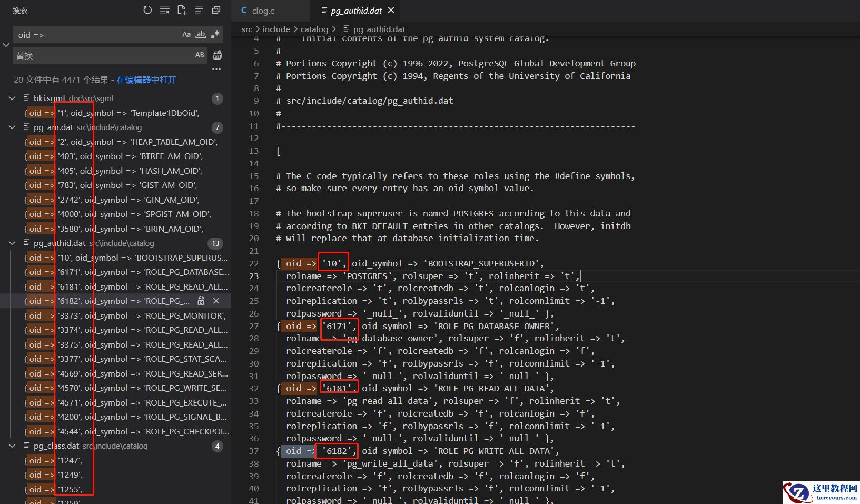
Task: Collapse pg_authid.dat results group
Action: click(12, 243)
